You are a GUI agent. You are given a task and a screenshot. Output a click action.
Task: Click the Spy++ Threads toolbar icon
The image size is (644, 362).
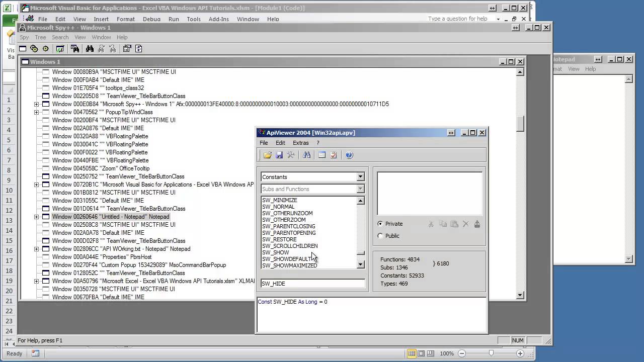point(46,49)
